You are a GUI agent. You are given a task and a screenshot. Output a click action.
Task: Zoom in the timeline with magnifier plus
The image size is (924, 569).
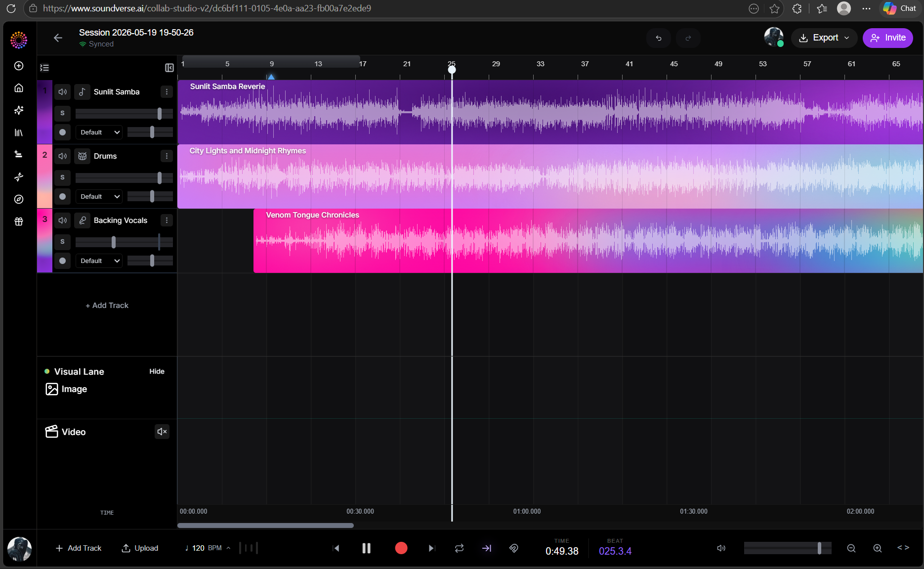tap(878, 548)
